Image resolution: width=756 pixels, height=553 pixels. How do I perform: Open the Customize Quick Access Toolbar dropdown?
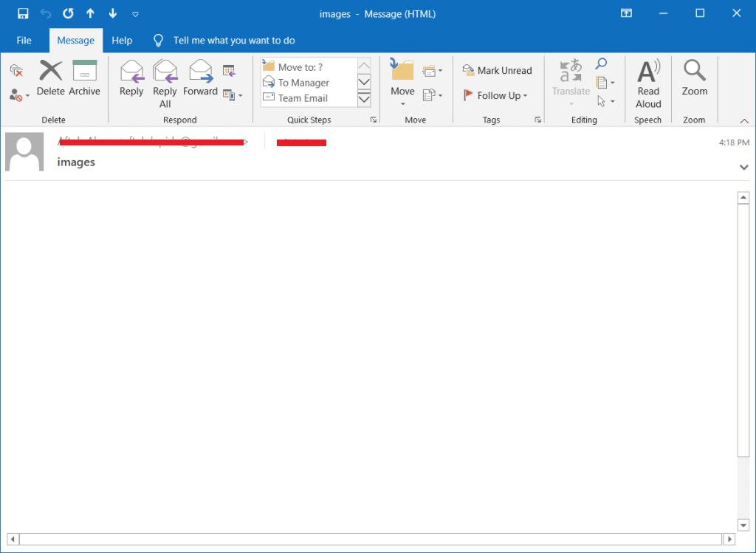(x=136, y=15)
